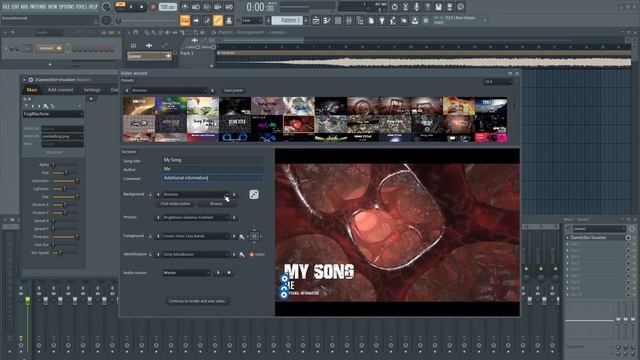Click the Author input field
The height and width of the screenshot is (360, 640).
(x=212, y=169)
